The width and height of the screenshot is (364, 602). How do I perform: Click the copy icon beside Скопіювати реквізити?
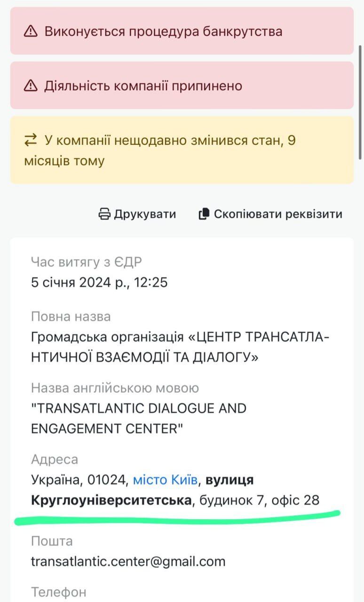pos(204,214)
